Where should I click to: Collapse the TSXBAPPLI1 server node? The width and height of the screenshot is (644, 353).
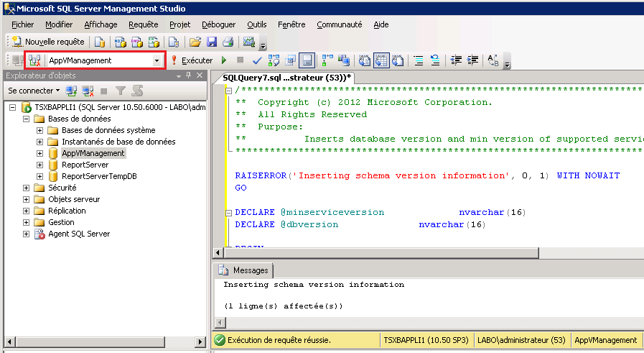pyautogui.click(x=13, y=107)
